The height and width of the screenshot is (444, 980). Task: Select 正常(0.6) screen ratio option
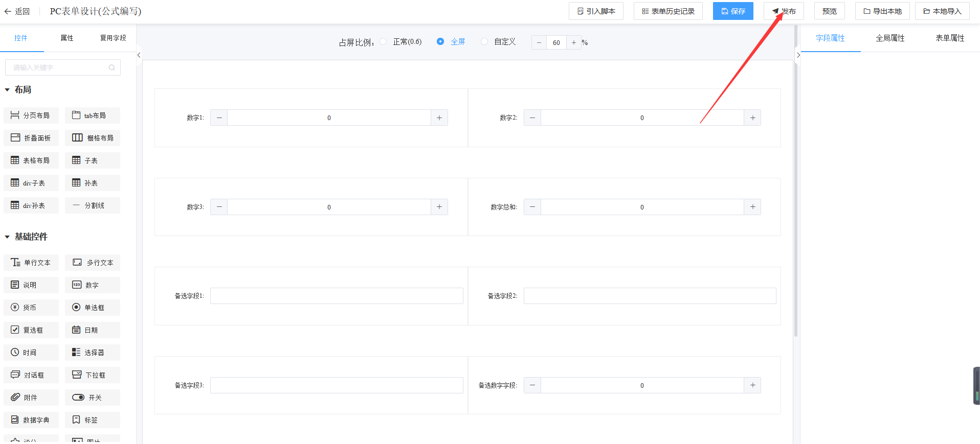383,42
